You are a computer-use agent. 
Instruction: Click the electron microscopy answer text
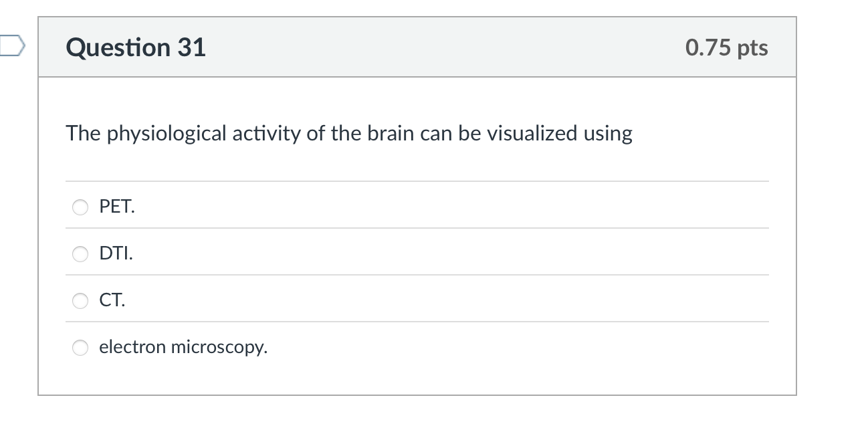tap(183, 347)
